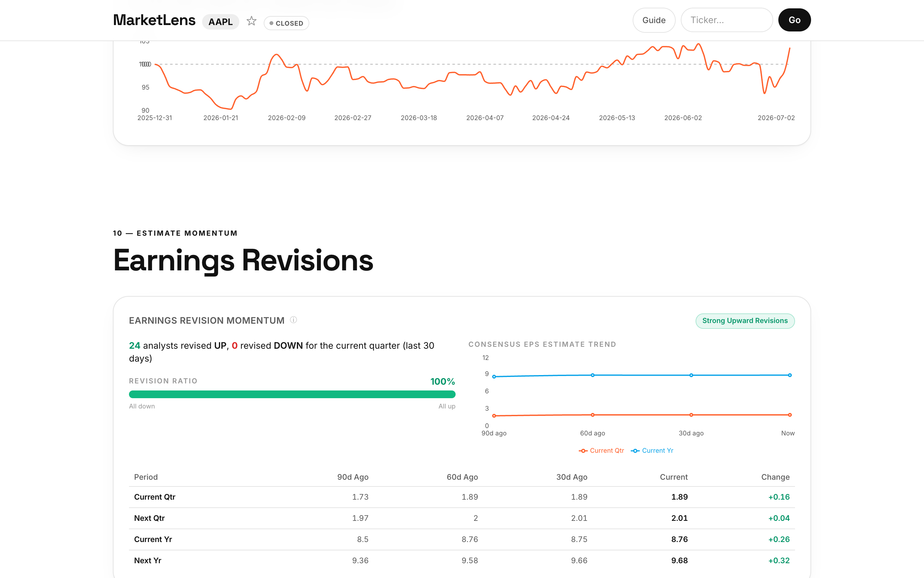924x578 pixels.
Task: Click the +0.26 change value
Action: (779, 539)
